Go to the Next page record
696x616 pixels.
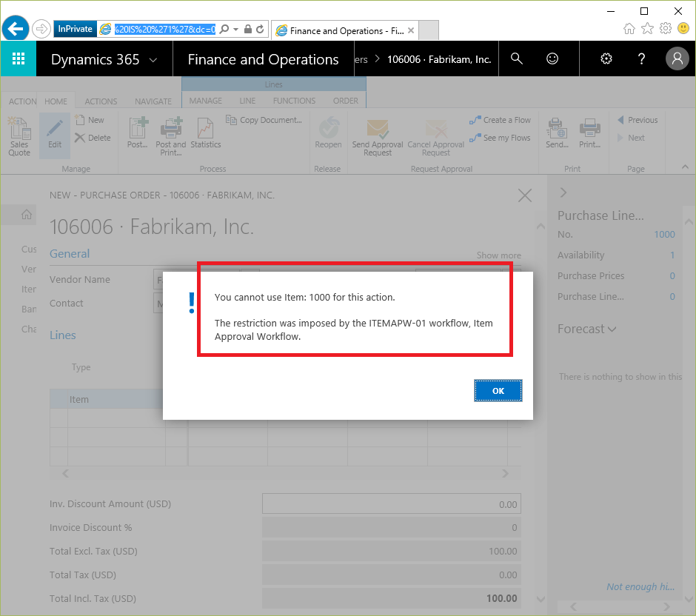tap(631, 138)
